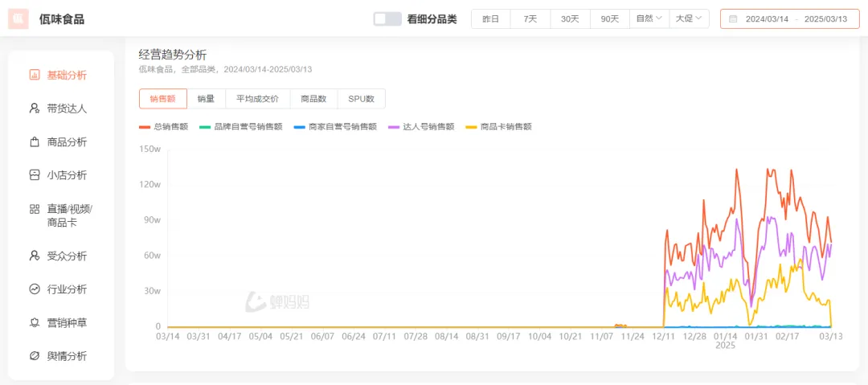868x385 pixels.
Task: Toggle 商家自营号销售额 legend series
Action: coord(335,126)
